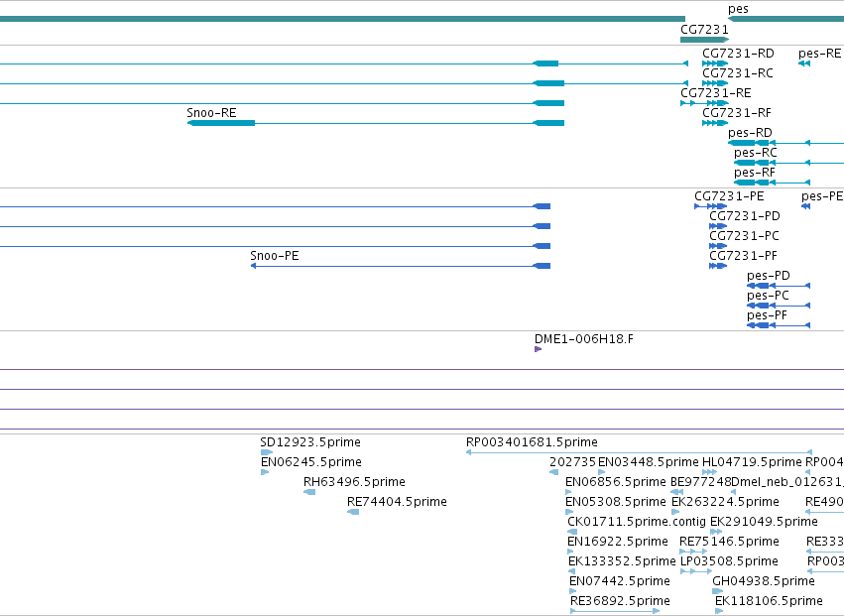Select the pes gene label
Viewport: 844px width, 616px height.
[738, 9]
